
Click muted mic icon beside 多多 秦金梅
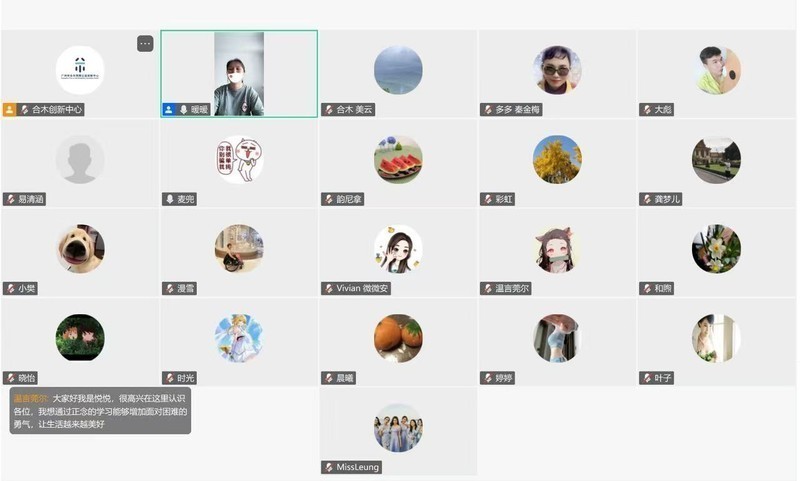coord(488,109)
